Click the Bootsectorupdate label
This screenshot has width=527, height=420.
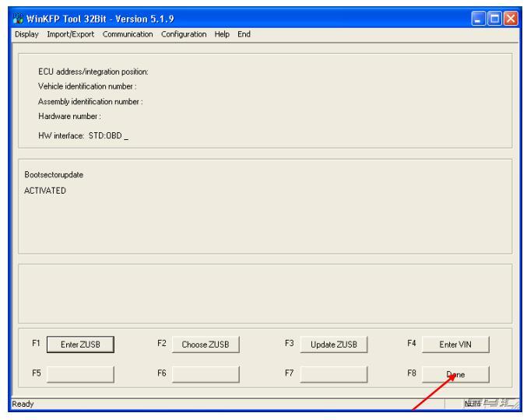54,175
